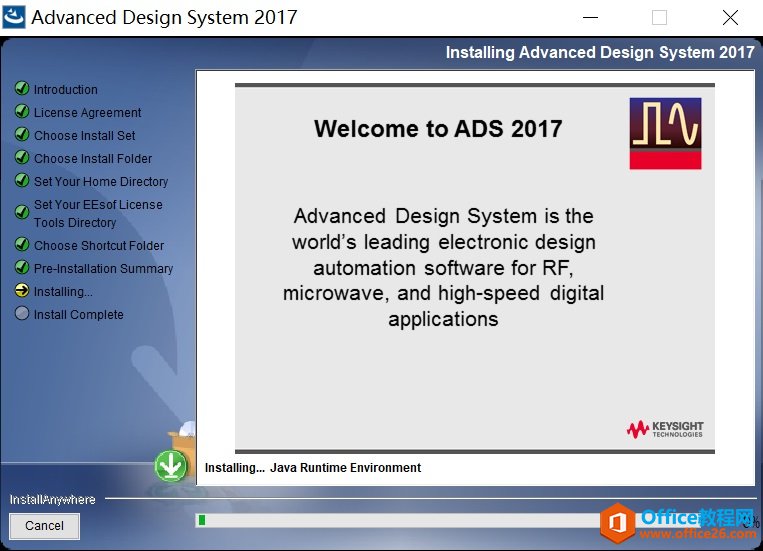Click the installer icon in the title bar

coord(14,17)
